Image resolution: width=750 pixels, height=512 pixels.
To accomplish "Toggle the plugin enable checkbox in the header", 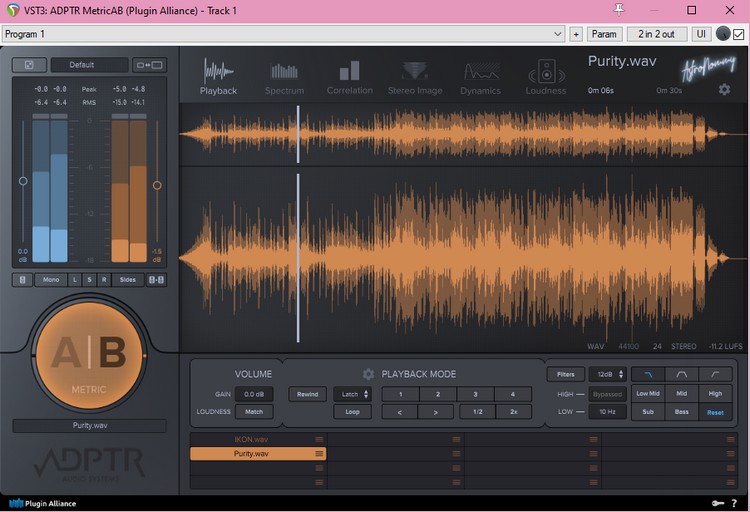I will 739,34.
